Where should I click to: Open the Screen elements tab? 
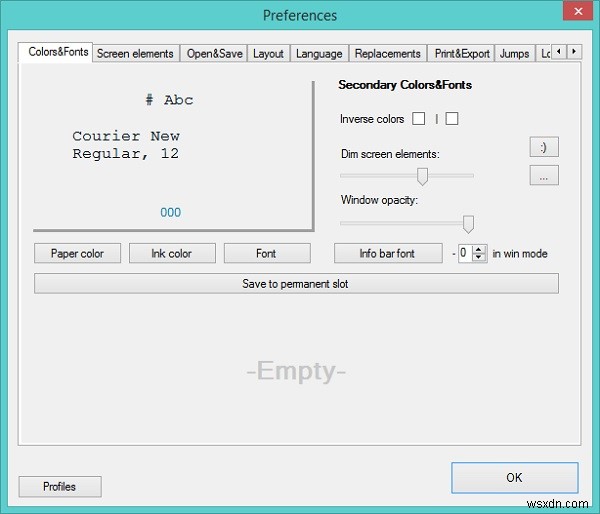pos(135,54)
